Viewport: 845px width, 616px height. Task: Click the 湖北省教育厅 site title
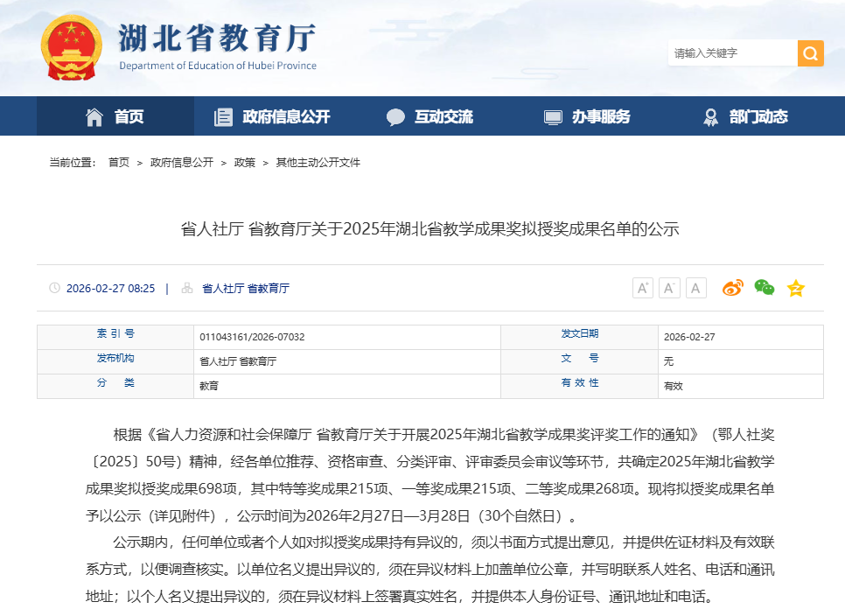point(217,39)
